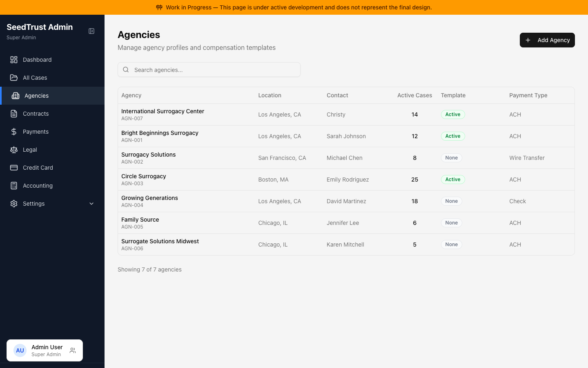Click contact Christy
The width and height of the screenshot is (588, 368).
[336, 114]
